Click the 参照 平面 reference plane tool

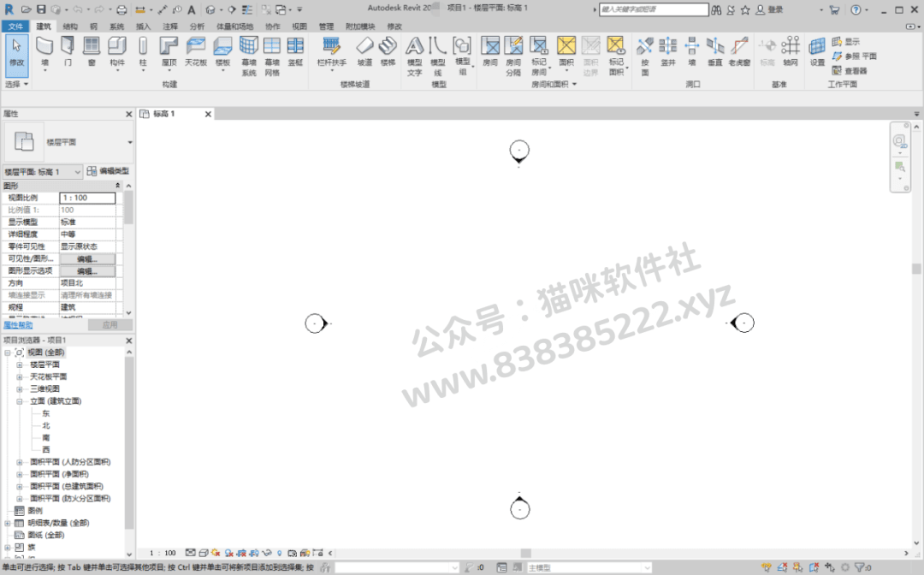click(x=855, y=56)
